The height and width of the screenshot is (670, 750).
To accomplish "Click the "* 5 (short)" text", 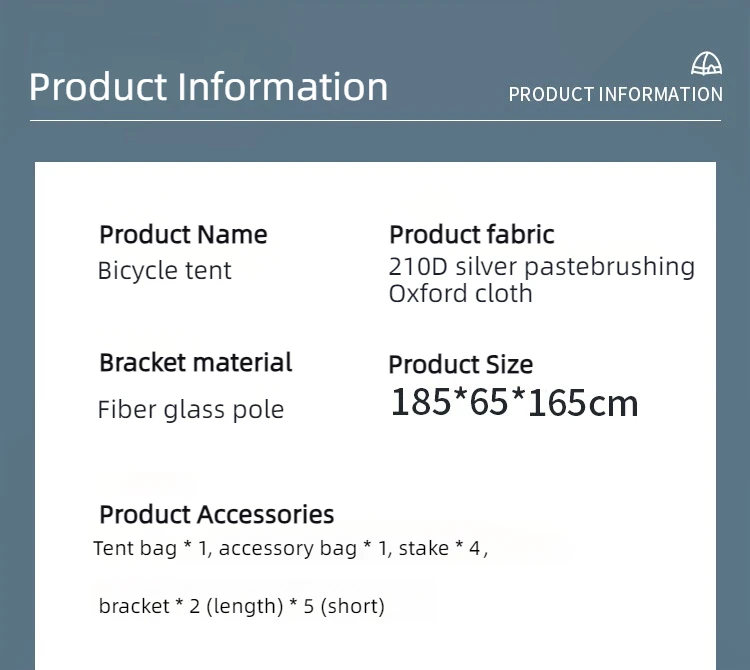I will coord(339,606).
